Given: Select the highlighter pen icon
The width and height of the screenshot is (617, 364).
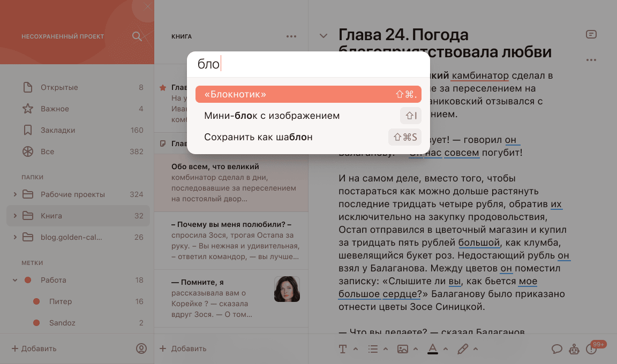Looking at the screenshot, I should tap(463, 348).
